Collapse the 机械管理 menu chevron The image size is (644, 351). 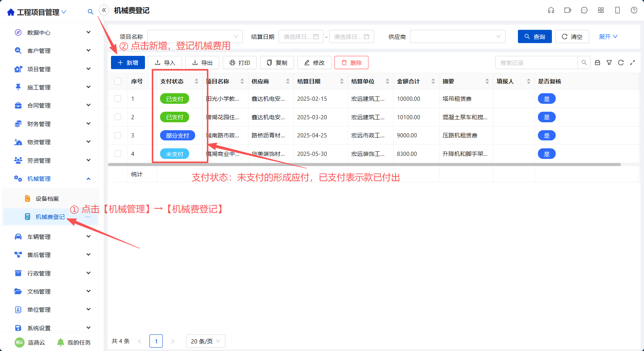click(x=89, y=179)
